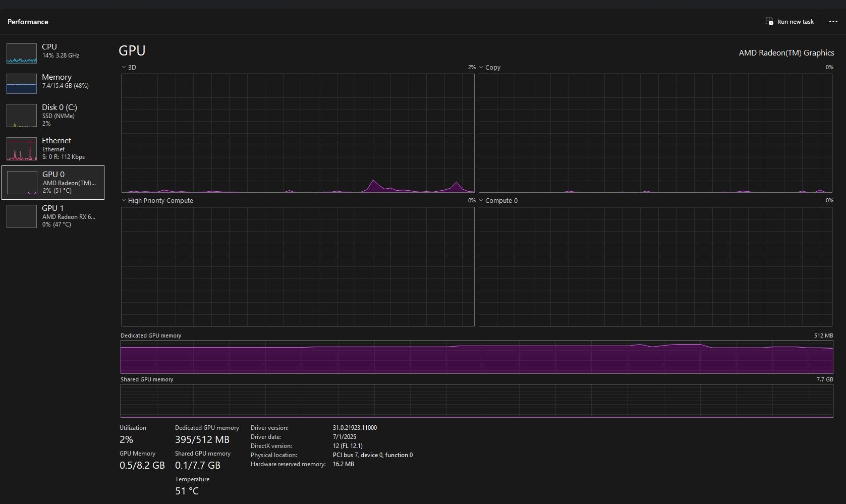The image size is (846, 504).
Task: Click the Temperature stat label
Action: [x=192, y=479]
